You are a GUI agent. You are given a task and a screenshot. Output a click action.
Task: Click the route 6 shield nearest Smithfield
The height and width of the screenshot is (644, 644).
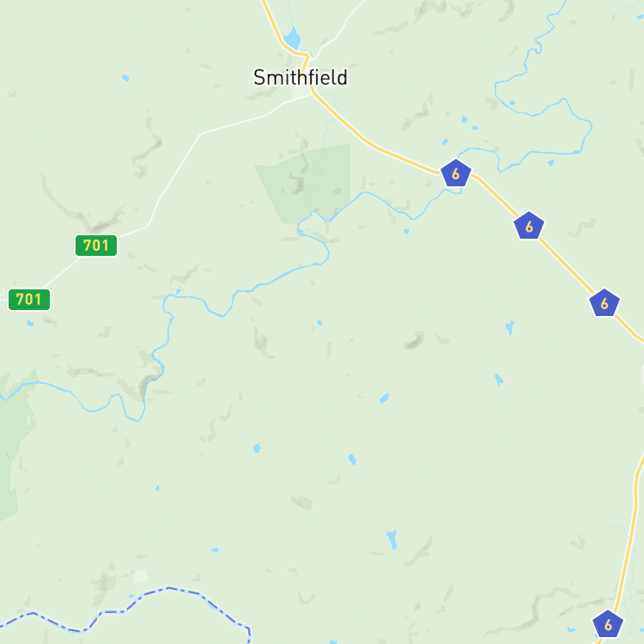point(455,173)
